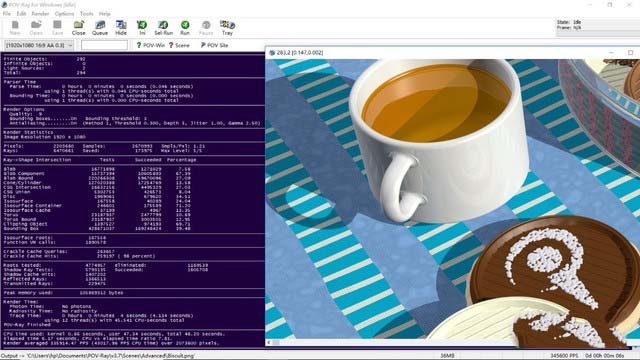Click the 0d 00h 00m 06s elapsed timer
This screenshot has height=360, width=640.
(604, 356)
